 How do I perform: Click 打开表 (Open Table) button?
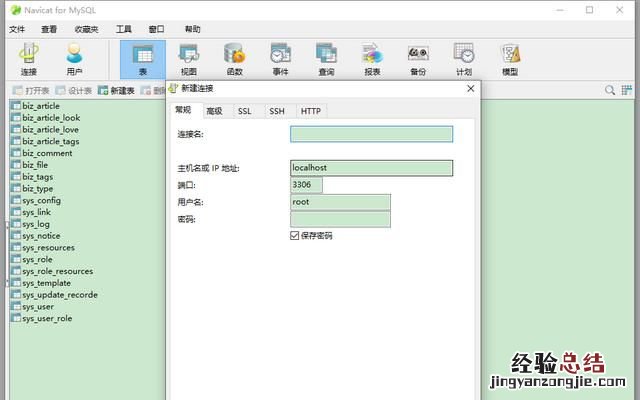[31, 91]
